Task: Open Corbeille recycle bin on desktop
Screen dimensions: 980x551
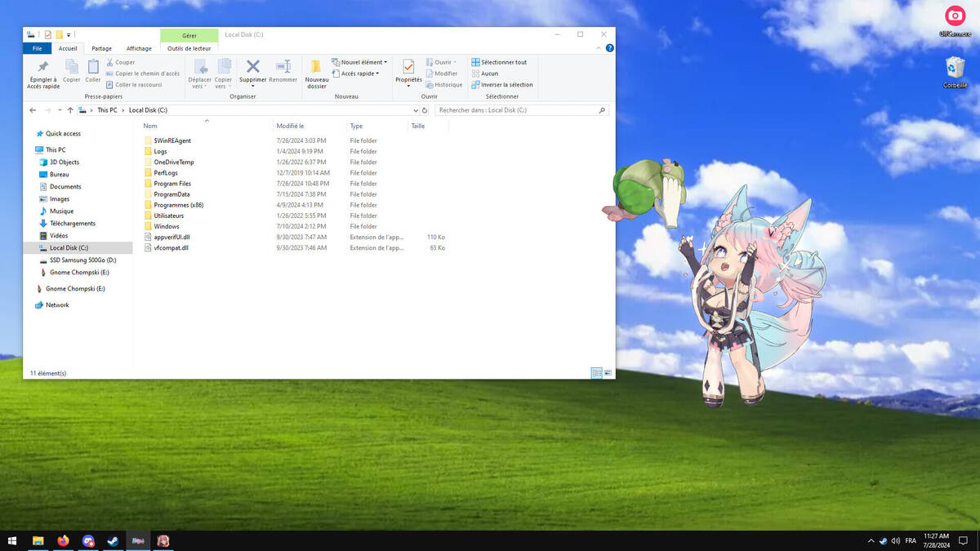Action: pos(955,72)
